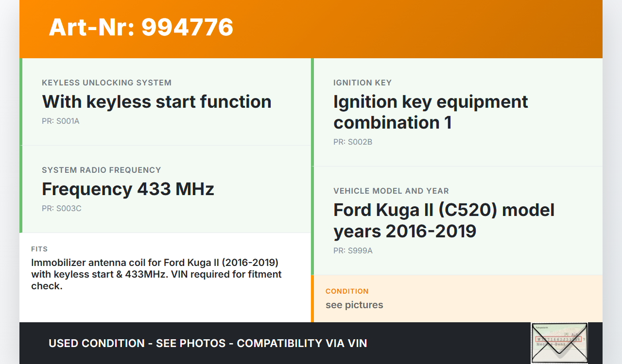
Task: Click the Art-Nr: 994776 heading
Action: coord(141,27)
